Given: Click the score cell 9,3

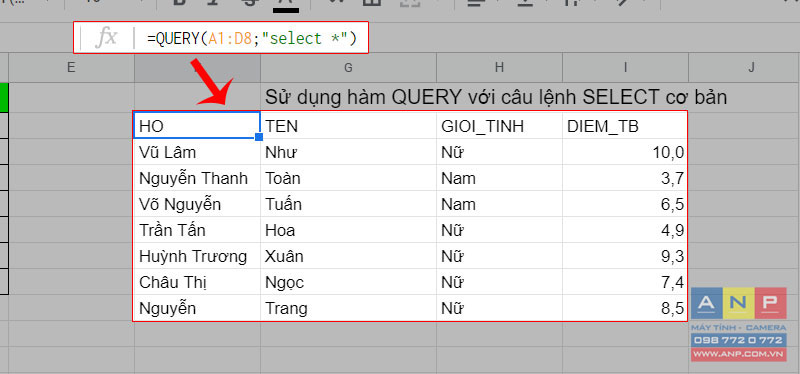Looking at the screenshot, I should coord(625,256).
